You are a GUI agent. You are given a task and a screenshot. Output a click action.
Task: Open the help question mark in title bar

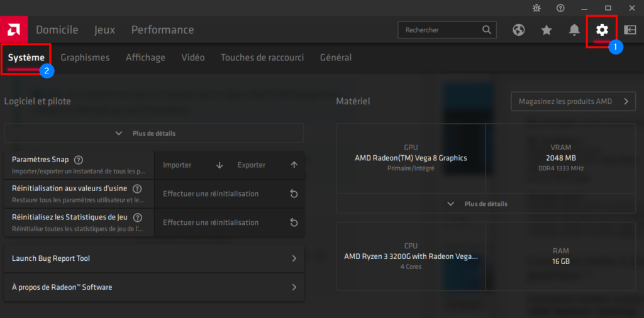click(x=560, y=8)
